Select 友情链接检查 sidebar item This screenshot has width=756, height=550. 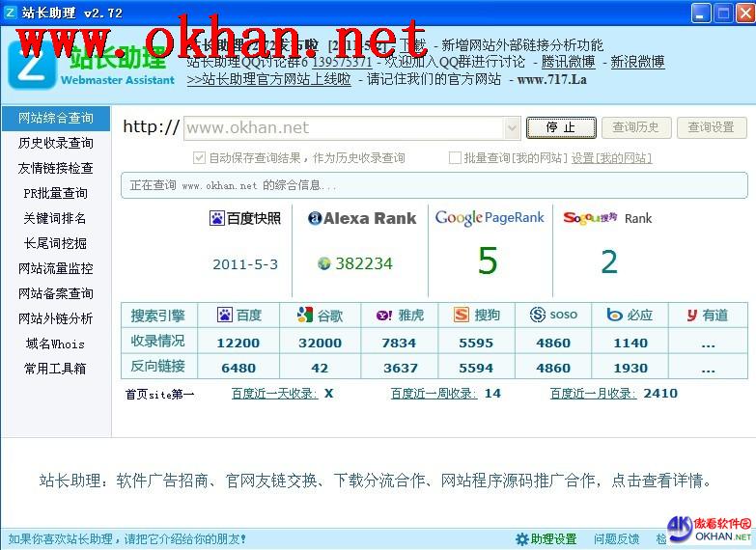56,168
